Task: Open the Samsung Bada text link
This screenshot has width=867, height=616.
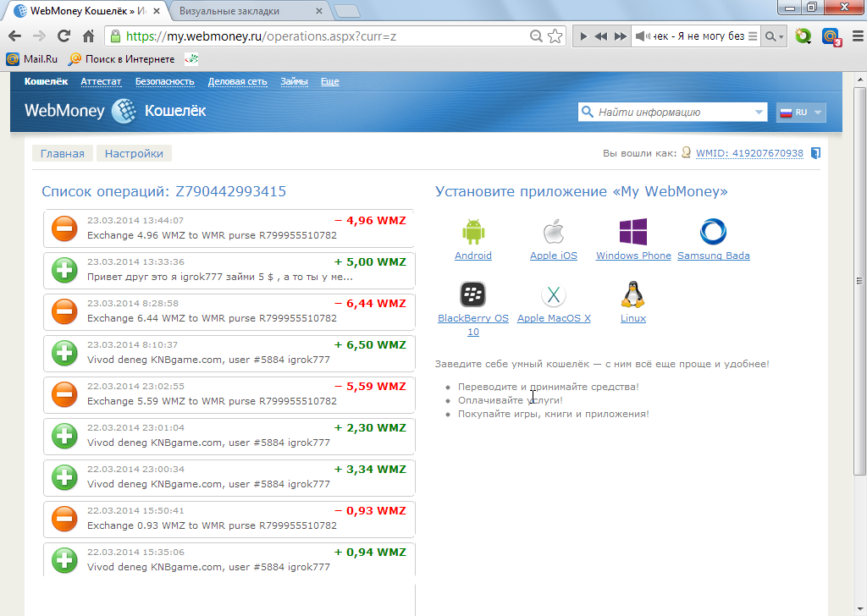Action: click(713, 256)
